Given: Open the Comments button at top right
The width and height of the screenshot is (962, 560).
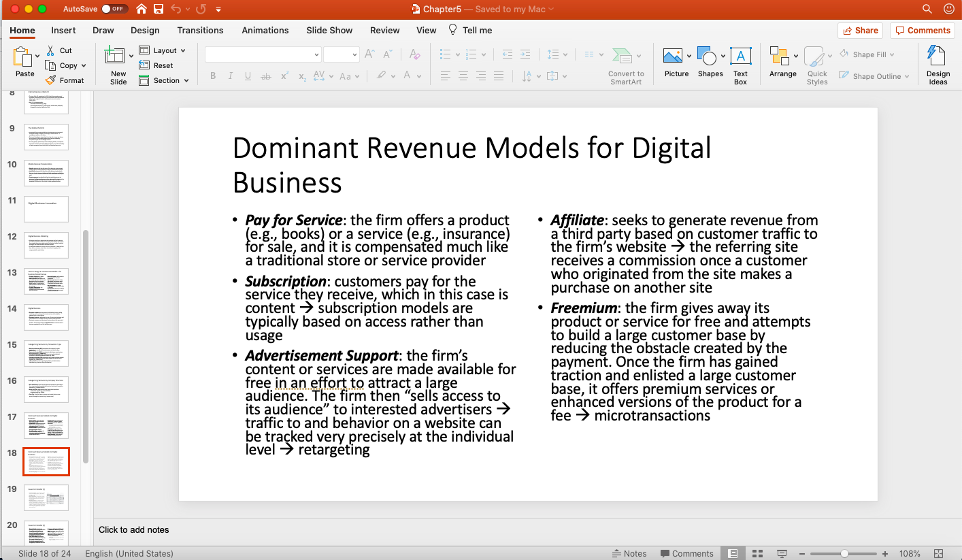Looking at the screenshot, I should (x=922, y=30).
